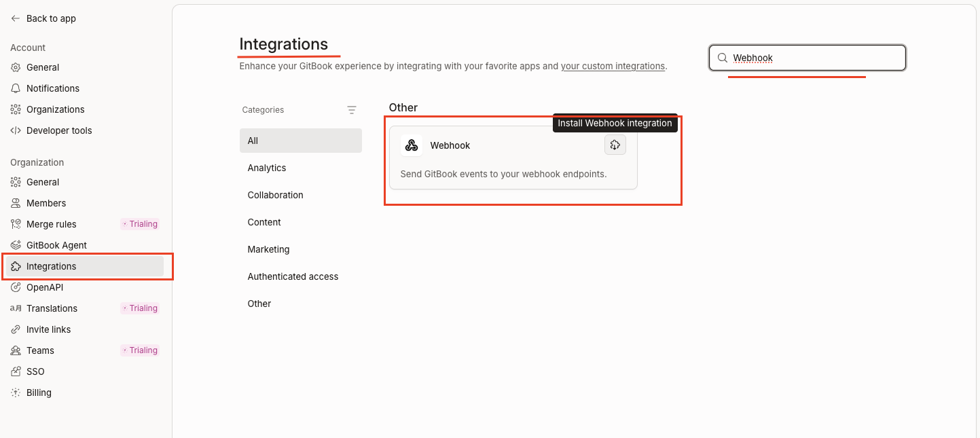Image resolution: width=980 pixels, height=438 pixels.
Task: Click the group icon beside Teams
Action: [x=16, y=350]
